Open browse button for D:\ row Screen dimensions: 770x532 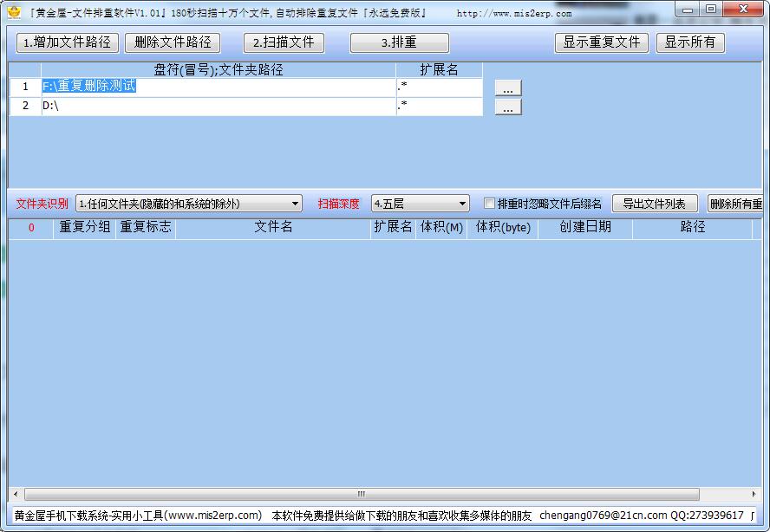coord(508,107)
